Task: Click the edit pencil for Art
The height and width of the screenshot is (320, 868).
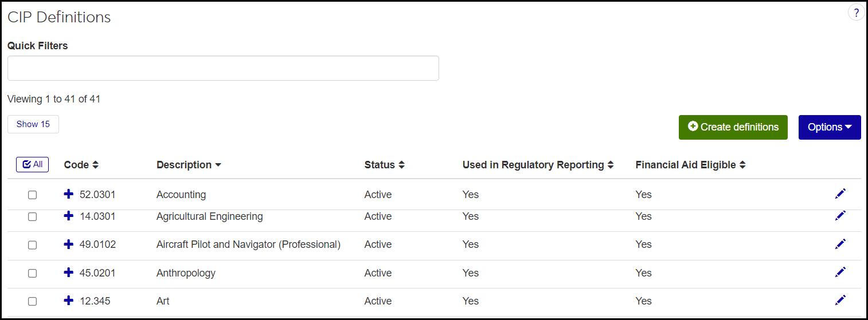Action: 840,301
